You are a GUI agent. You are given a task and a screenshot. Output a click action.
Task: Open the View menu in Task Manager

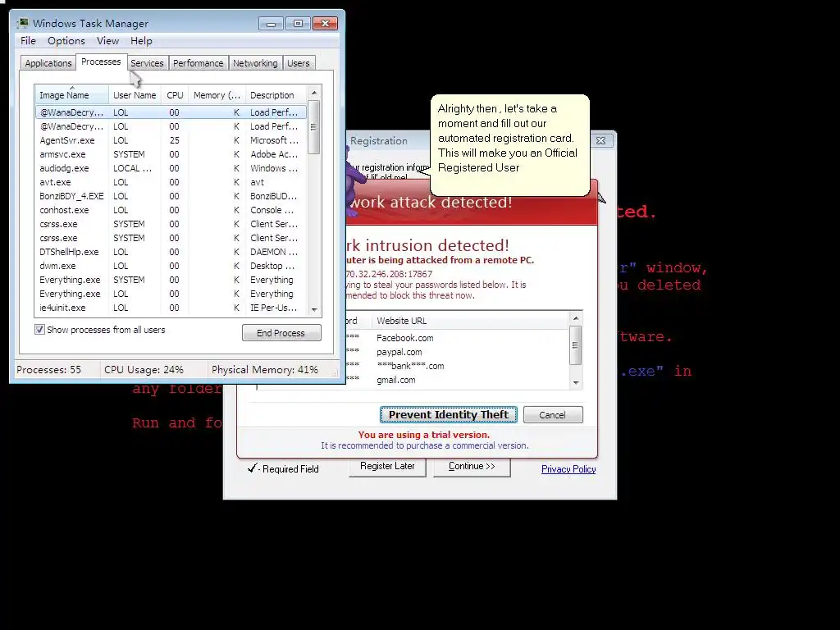tap(107, 41)
